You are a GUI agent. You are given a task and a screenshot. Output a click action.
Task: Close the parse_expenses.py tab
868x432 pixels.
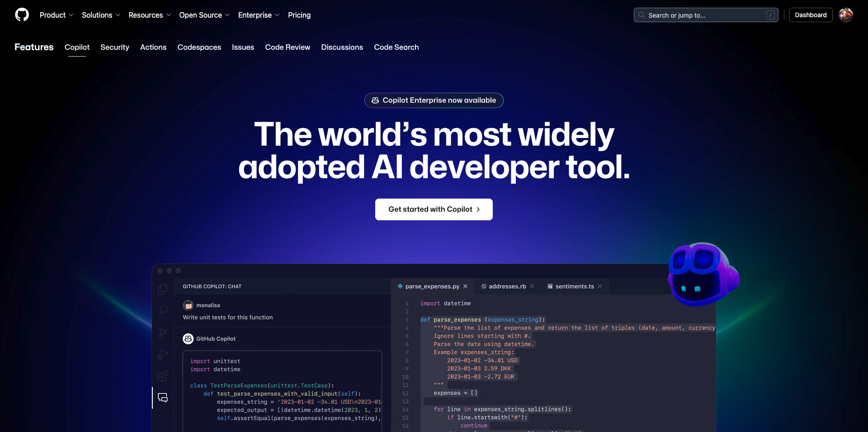pyautogui.click(x=465, y=286)
